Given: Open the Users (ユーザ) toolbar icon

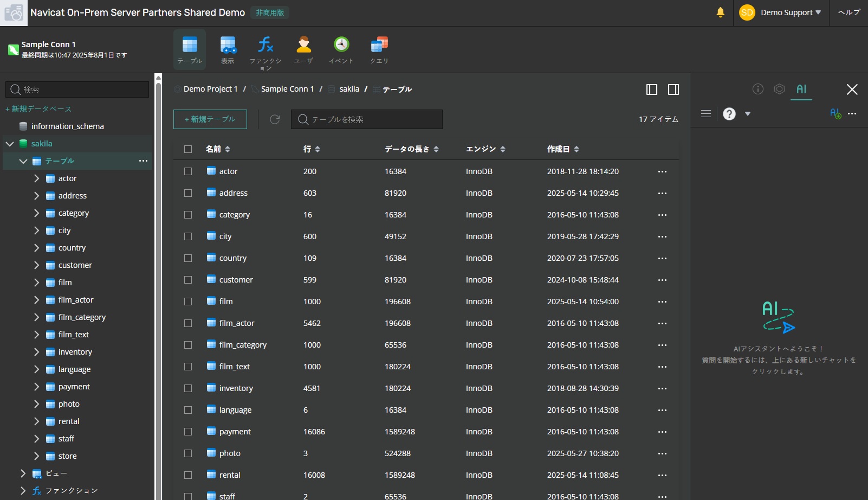Looking at the screenshot, I should (x=303, y=49).
